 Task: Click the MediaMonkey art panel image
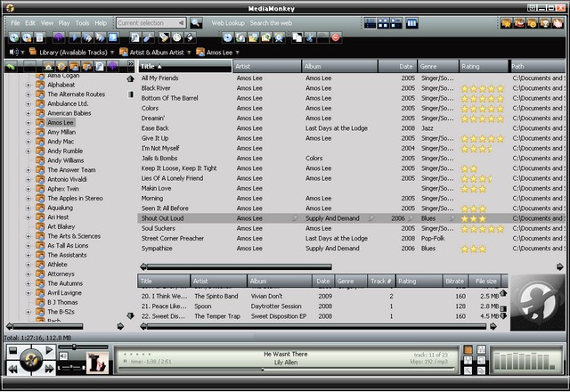538,303
